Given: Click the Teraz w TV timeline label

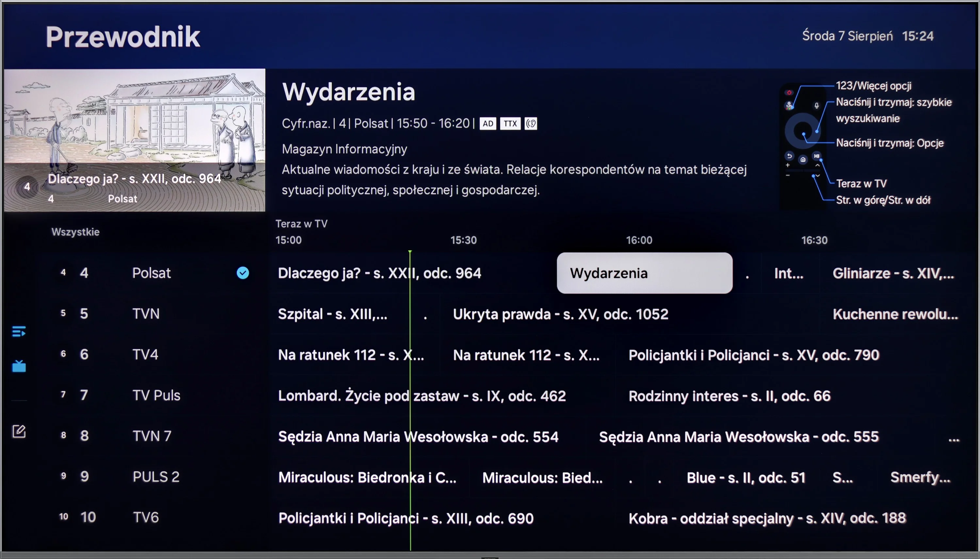Looking at the screenshot, I should 301,223.
